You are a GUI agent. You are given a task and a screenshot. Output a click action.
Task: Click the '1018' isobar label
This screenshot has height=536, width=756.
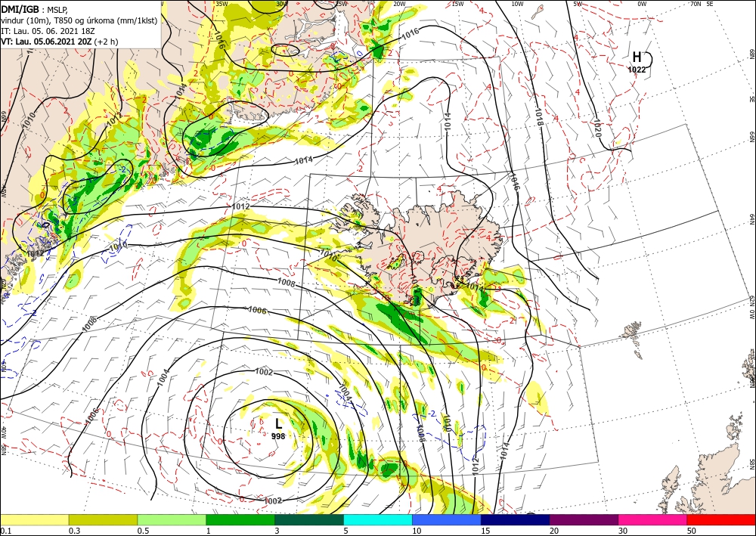point(538,116)
